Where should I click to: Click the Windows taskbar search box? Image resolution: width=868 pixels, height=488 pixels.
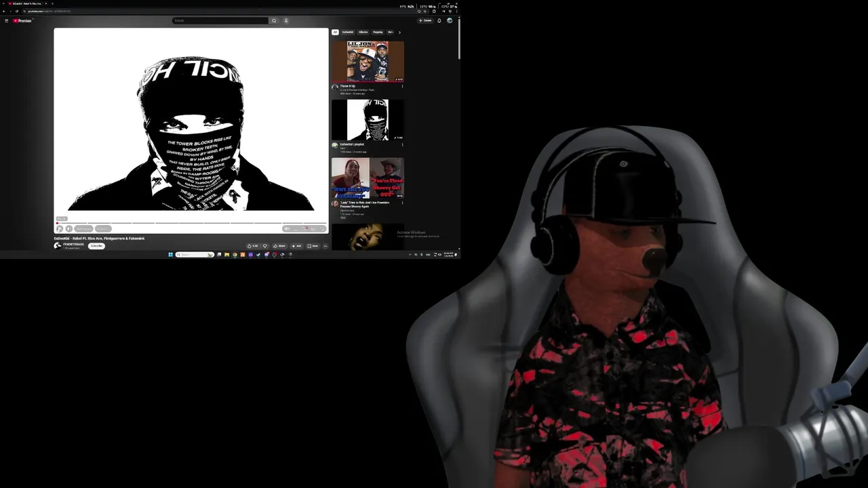[195, 254]
